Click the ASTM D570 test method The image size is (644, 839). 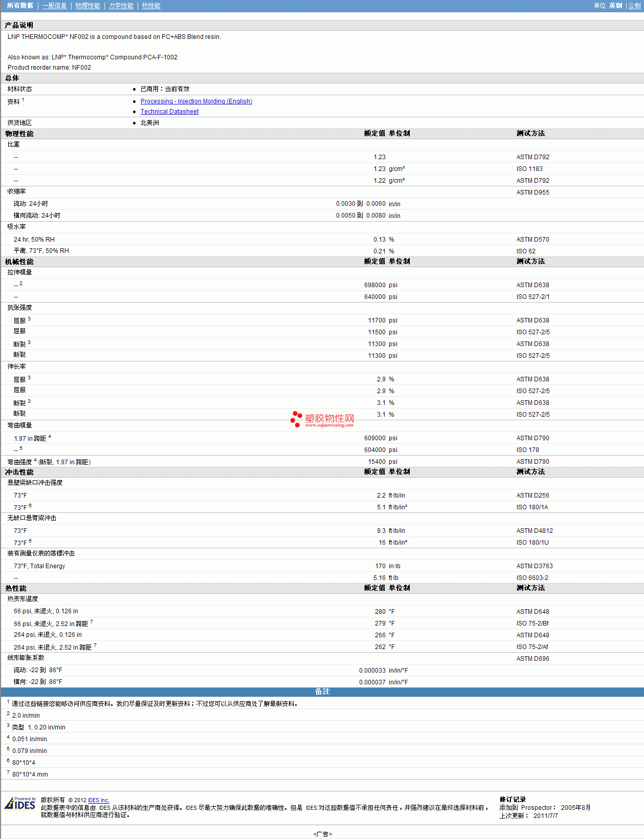click(532, 240)
